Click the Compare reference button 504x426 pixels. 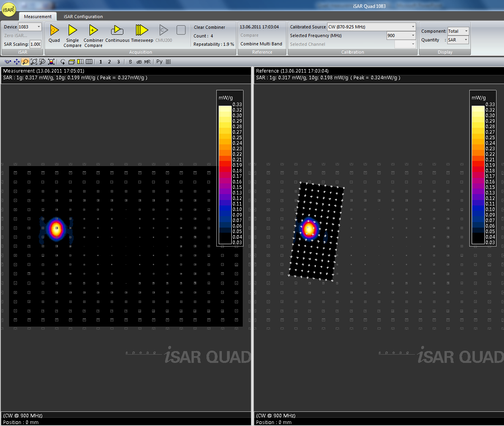click(x=249, y=35)
